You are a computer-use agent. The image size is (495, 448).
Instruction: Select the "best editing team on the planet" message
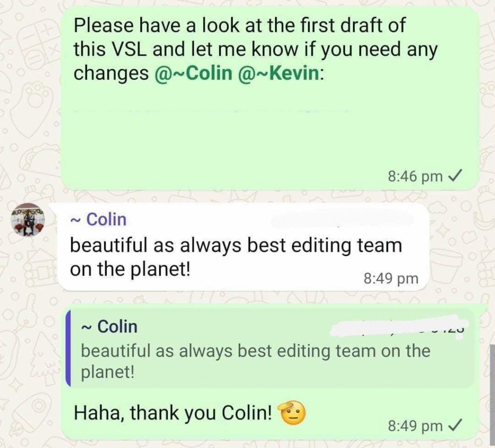[243, 247]
